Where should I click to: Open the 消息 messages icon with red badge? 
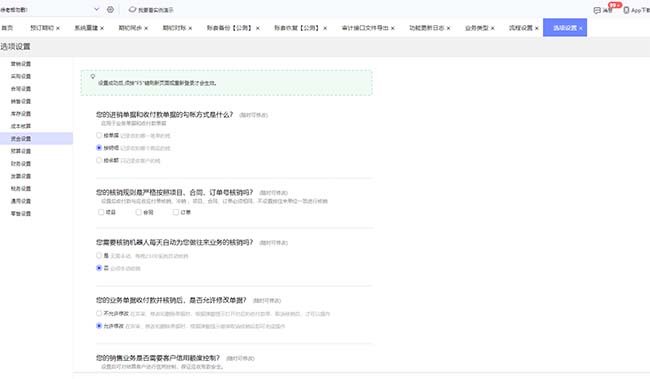coord(597,10)
